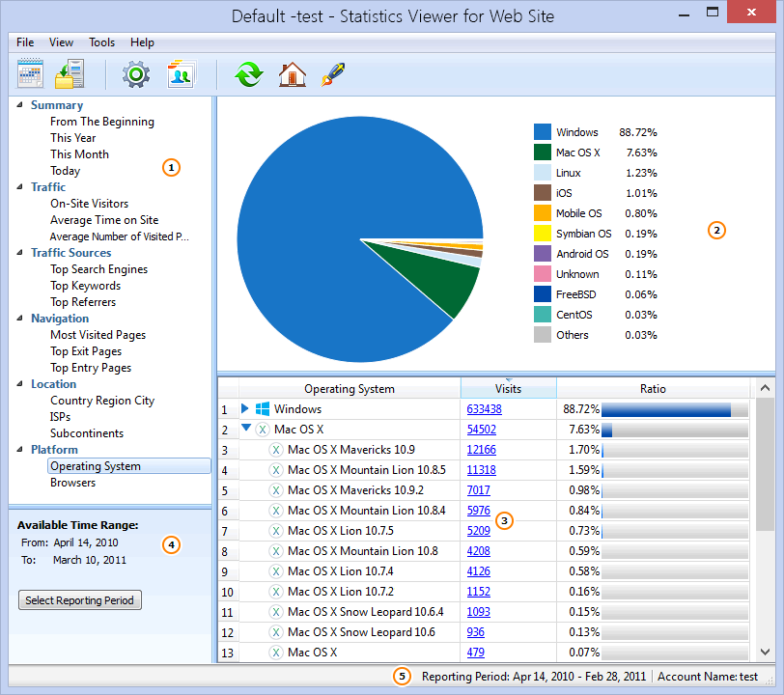Viewport: 784px width, 695px height.
Task: Open Average Time on Site report
Action: [104, 220]
